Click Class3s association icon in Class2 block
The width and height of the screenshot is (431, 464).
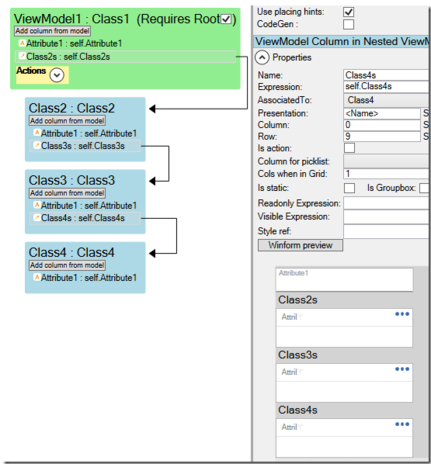click(x=37, y=145)
